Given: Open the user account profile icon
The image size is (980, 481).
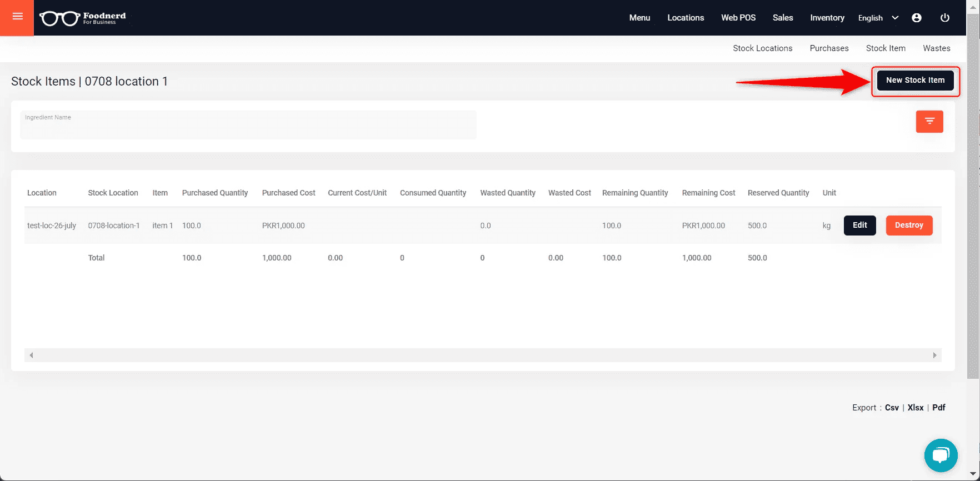Looking at the screenshot, I should tap(917, 18).
